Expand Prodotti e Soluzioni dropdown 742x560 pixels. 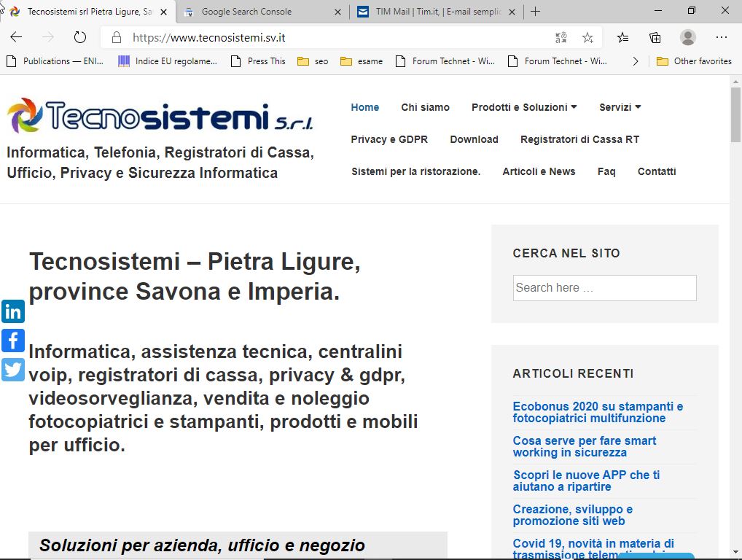[524, 107]
